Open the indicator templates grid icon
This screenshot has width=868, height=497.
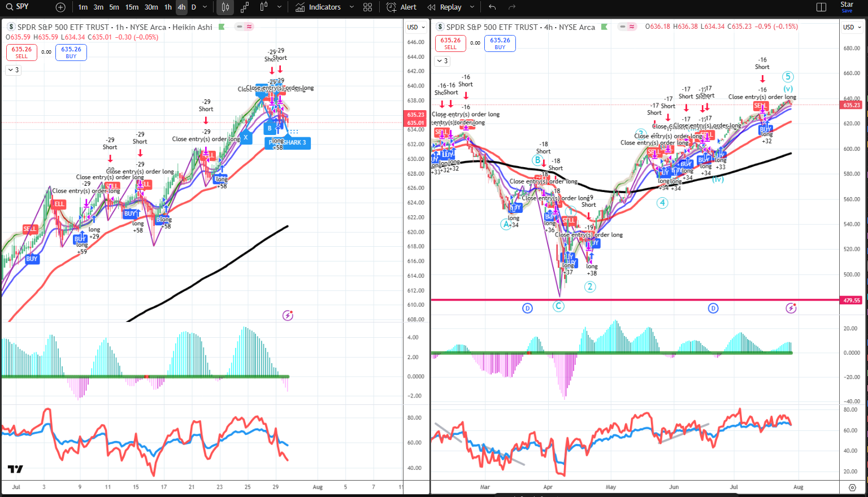pos(368,7)
